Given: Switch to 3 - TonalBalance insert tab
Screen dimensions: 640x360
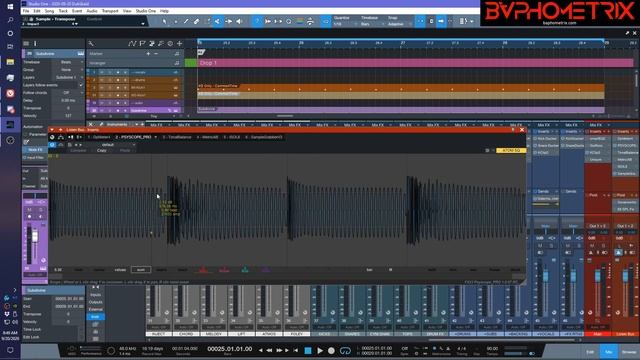Looking at the screenshot, I should [x=177, y=137].
